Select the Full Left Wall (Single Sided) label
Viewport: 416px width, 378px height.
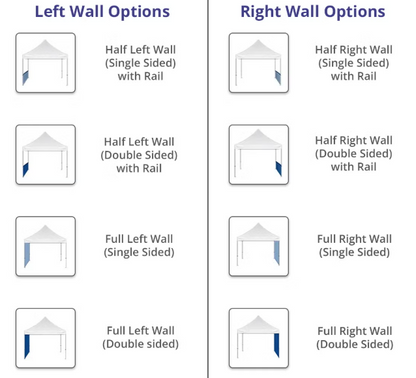coord(139,246)
